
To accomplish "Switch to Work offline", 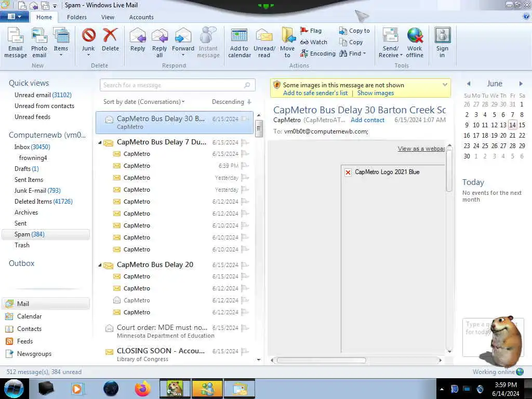I will [415, 43].
